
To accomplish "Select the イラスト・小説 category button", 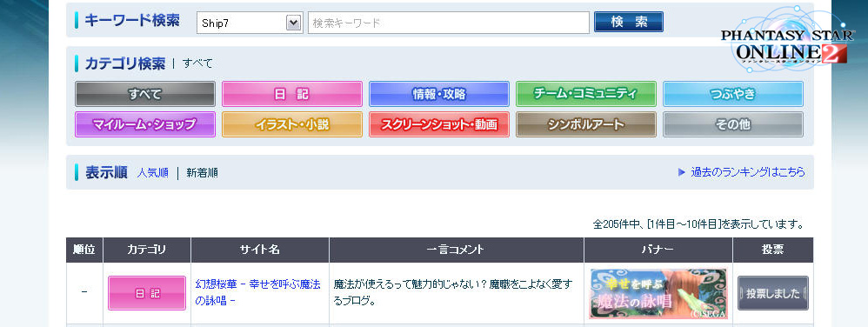I will 292,124.
